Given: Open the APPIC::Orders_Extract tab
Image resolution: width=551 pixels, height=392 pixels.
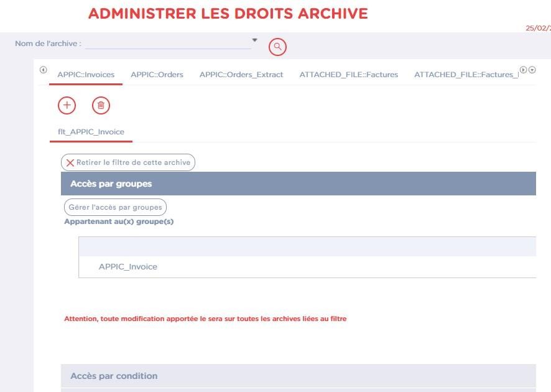Looking at the screenshot, I should [241, 75].
